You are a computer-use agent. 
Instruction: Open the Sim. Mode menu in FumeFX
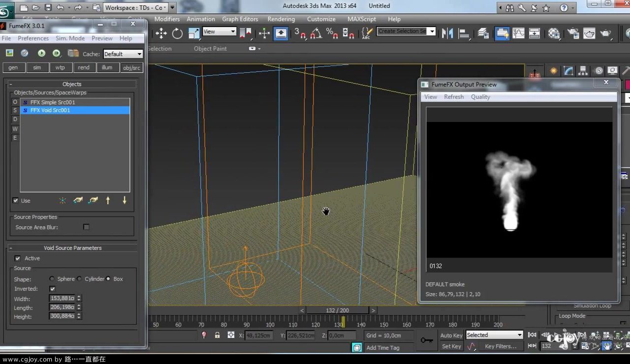click(70, 38)
